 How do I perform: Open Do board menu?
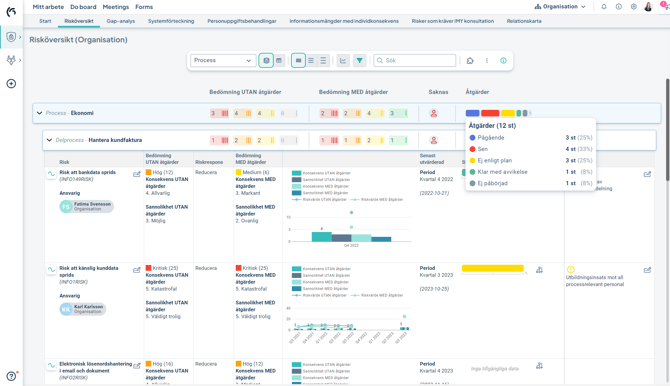click(x=83, y=7)
